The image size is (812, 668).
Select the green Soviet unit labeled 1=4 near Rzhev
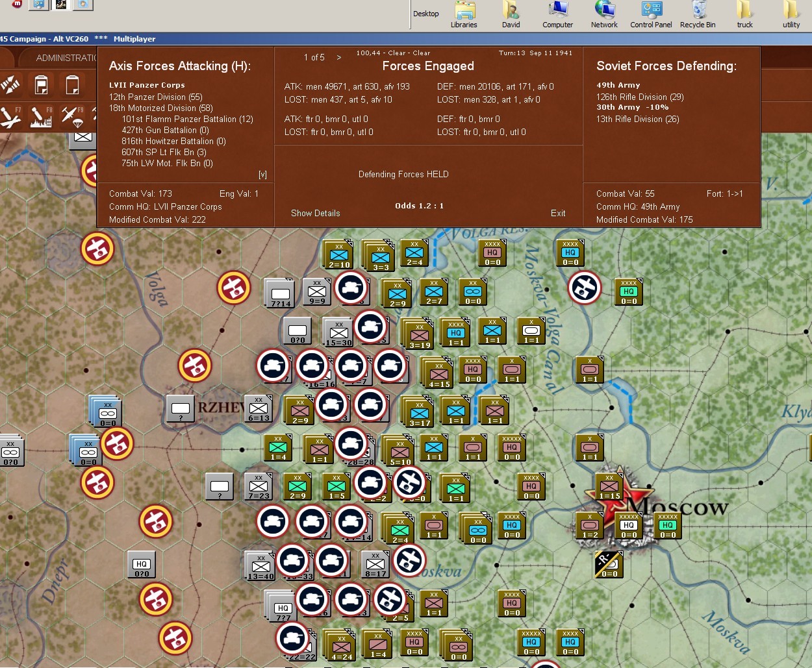pos(277,447)
